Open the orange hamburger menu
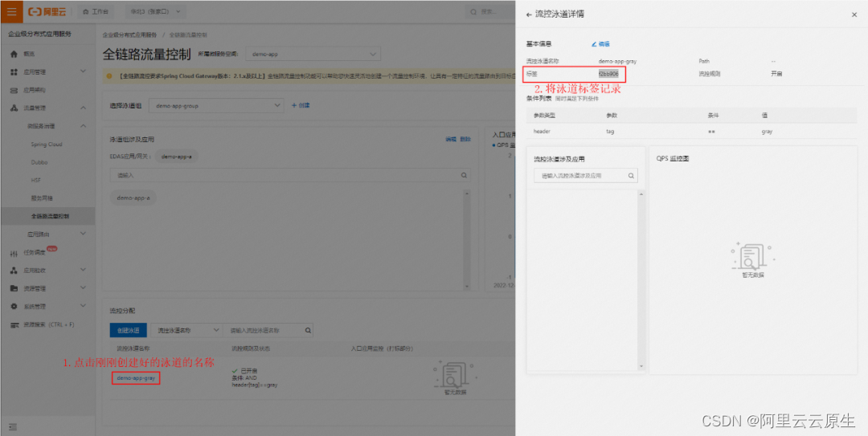This screenshot has height=436, width=868. point(11,11)
